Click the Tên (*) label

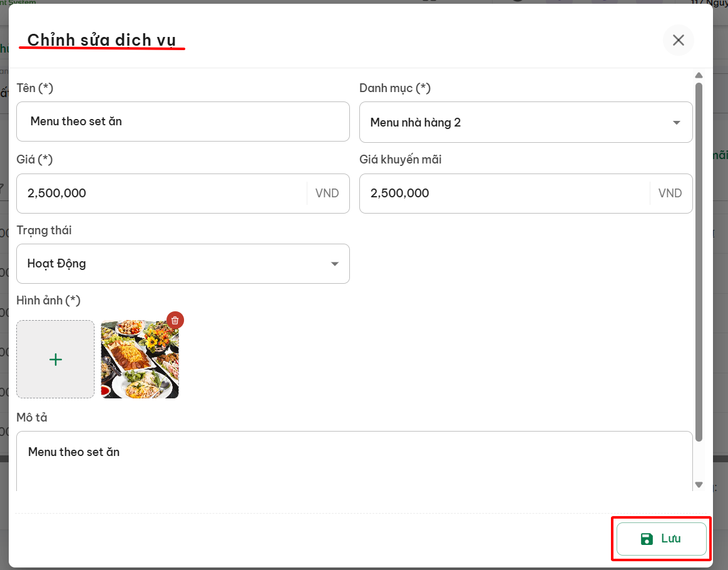(35, 88)
